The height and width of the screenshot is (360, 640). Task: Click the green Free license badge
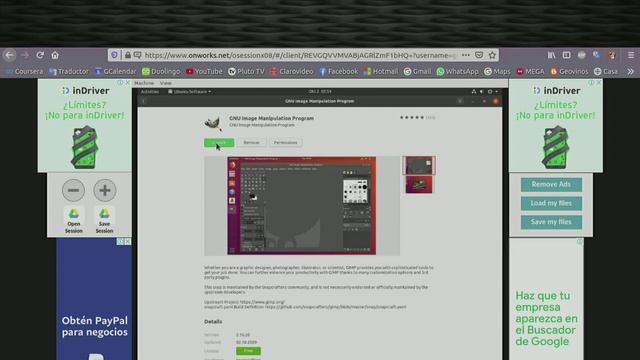[248, 351]
